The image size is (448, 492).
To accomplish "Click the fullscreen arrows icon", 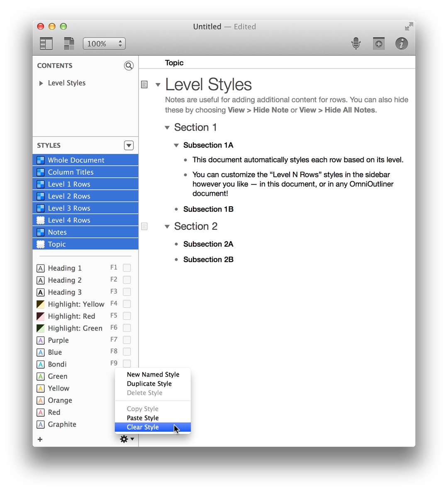I will pos(409,27).
